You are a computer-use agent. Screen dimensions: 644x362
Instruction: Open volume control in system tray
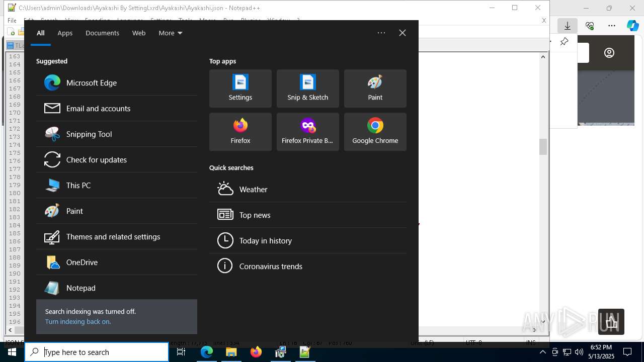579,352
